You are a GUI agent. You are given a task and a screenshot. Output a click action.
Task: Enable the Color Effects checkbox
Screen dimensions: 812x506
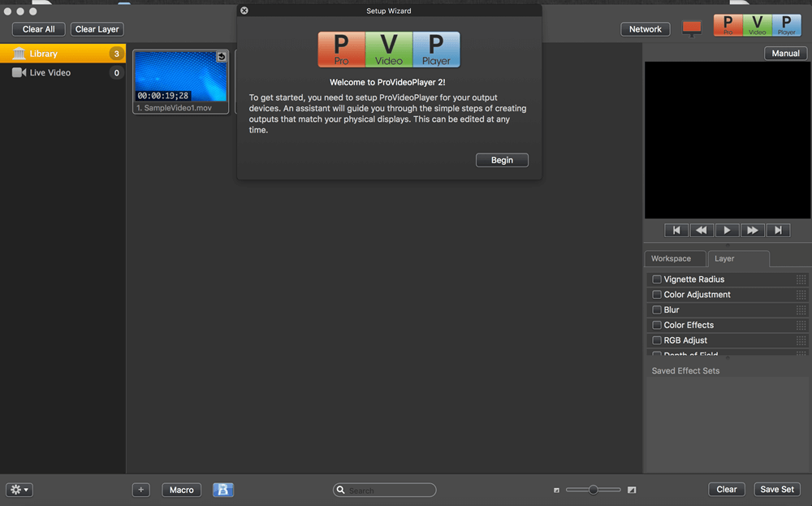click(x=657, y=325)
